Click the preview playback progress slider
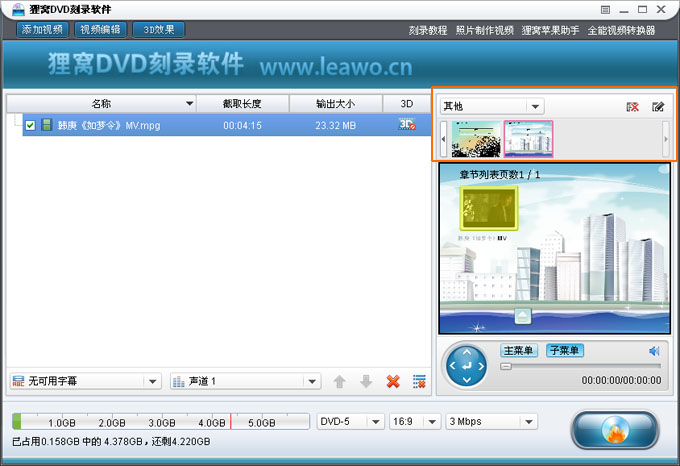The width and height of the screenshot is (680, 466). pyautogui.click(x=580, y=366)
